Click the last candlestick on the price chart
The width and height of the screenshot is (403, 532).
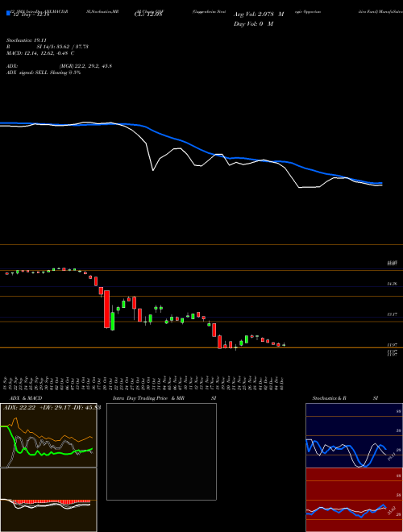284,345
